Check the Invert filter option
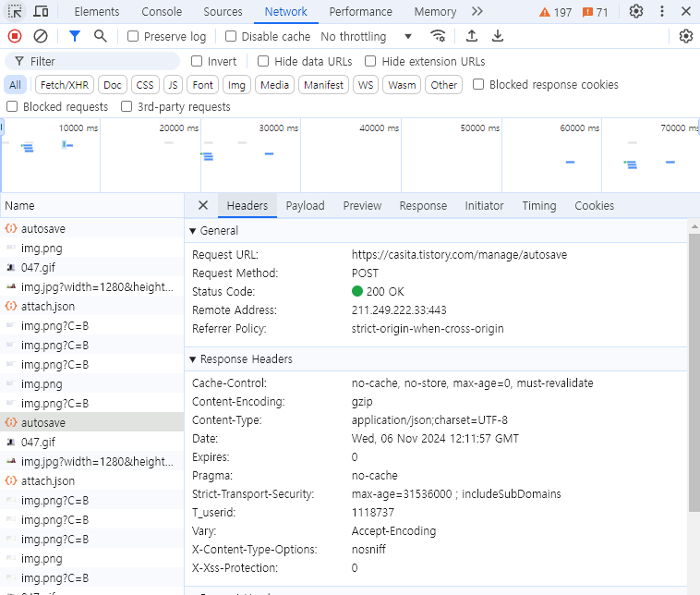 (197, 61)
